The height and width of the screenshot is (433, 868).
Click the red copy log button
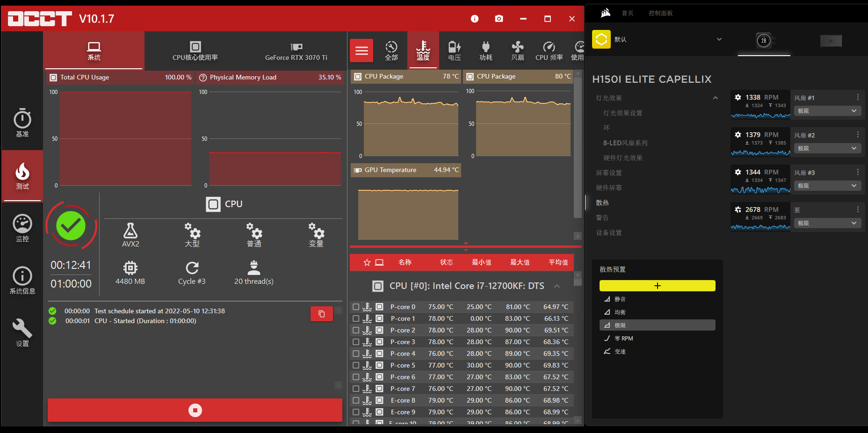[321, 314]
